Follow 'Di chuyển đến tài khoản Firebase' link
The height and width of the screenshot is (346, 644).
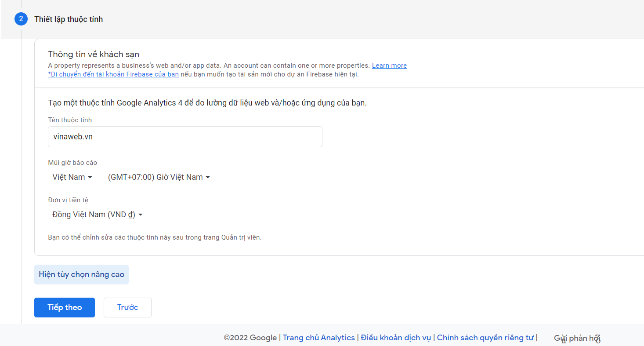(113, 74)
